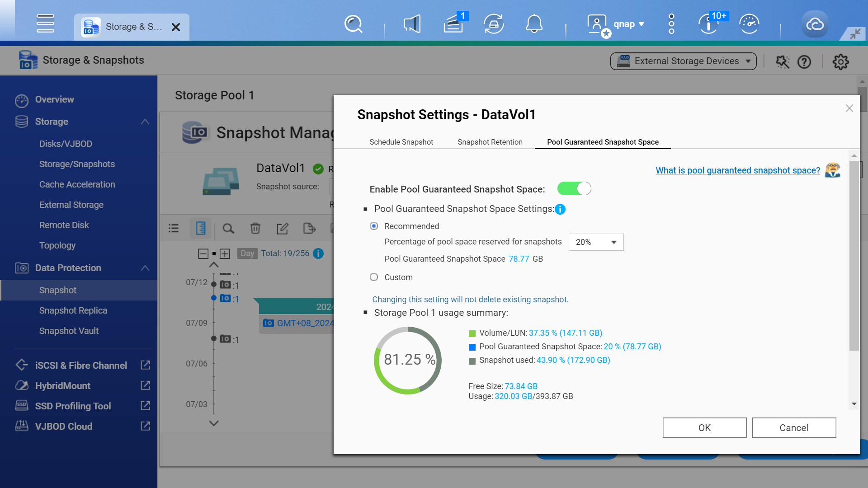The image size is (868, 488).
Task: Open Disks/VJBOD in sidebar
Action: (66, 144)
